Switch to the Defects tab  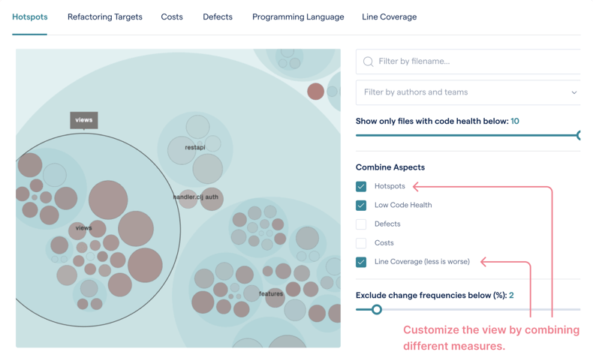point(218,17)
